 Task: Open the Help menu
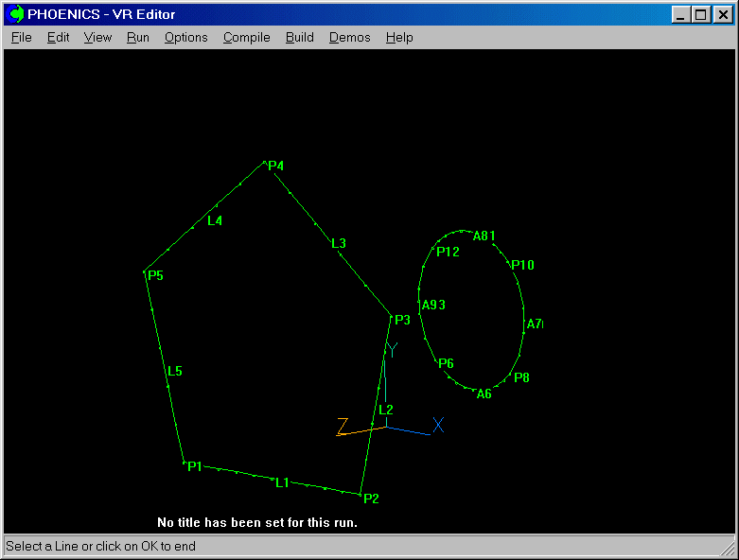pyautogui.click(x=399, y=37)
